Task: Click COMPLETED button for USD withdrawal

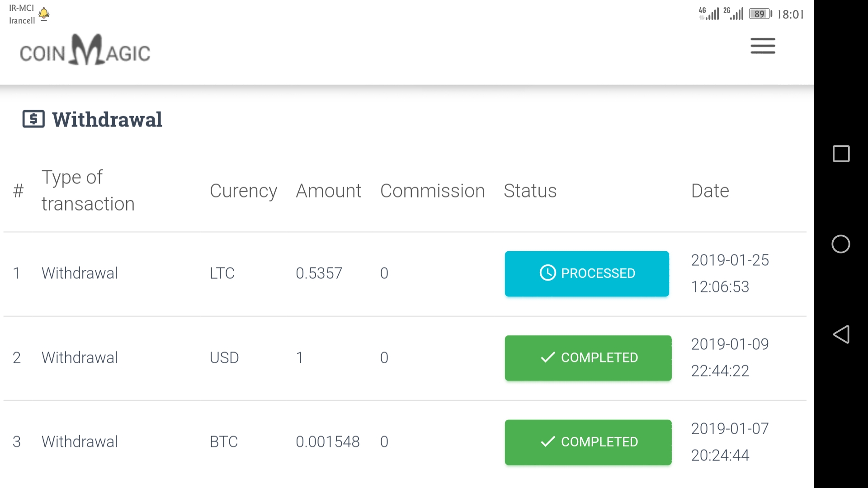Action: pos(588,358)
